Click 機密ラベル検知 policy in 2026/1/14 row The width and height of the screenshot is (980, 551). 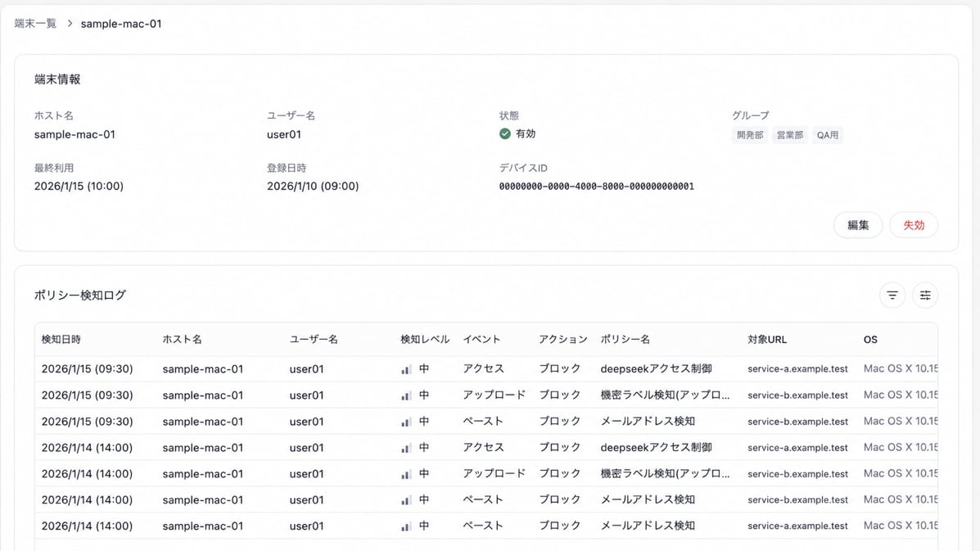tap(665, 474)
